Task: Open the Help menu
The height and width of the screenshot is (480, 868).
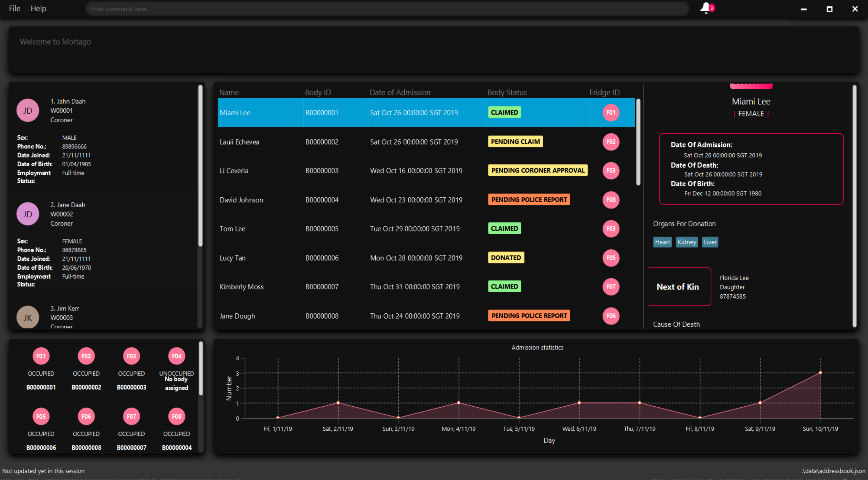Action: [x=38, y=9]
